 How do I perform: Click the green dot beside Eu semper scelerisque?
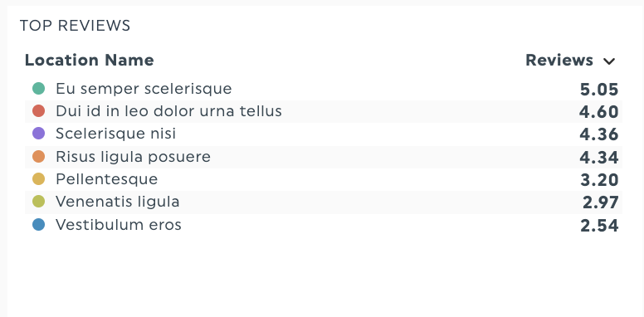[39, 88]
